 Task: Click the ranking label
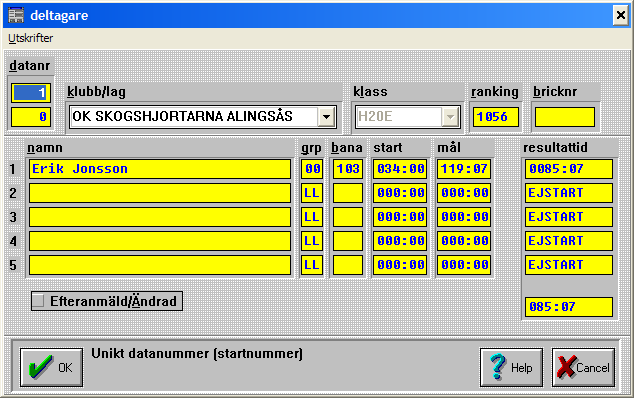pyautogui.click(x=495, y=92)
